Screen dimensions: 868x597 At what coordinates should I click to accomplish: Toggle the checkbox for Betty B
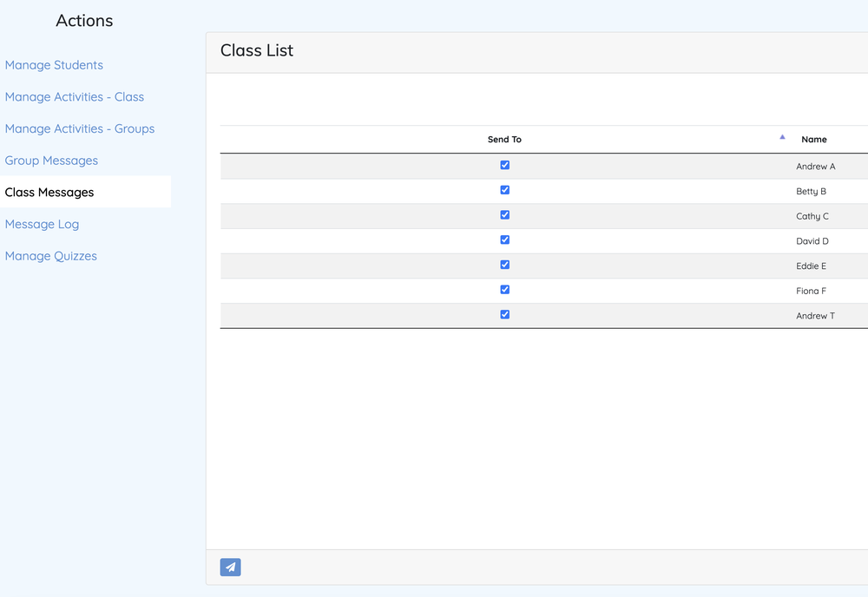[504, 190]
